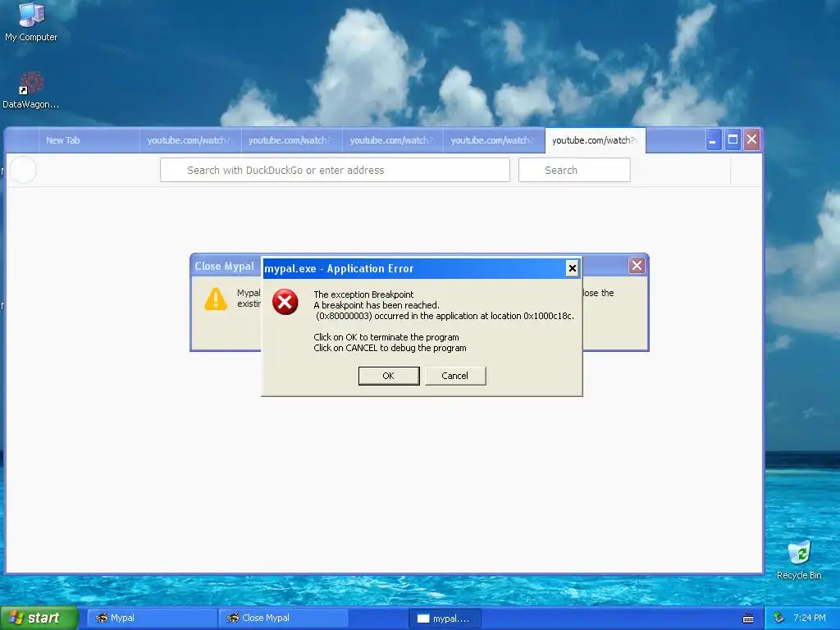Select the first youtube.com/watch tab
Viewport: 840px width, 630px height.
190,140
